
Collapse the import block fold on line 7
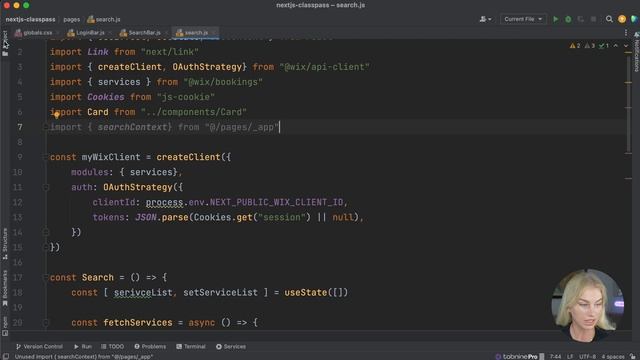point(46,127)
